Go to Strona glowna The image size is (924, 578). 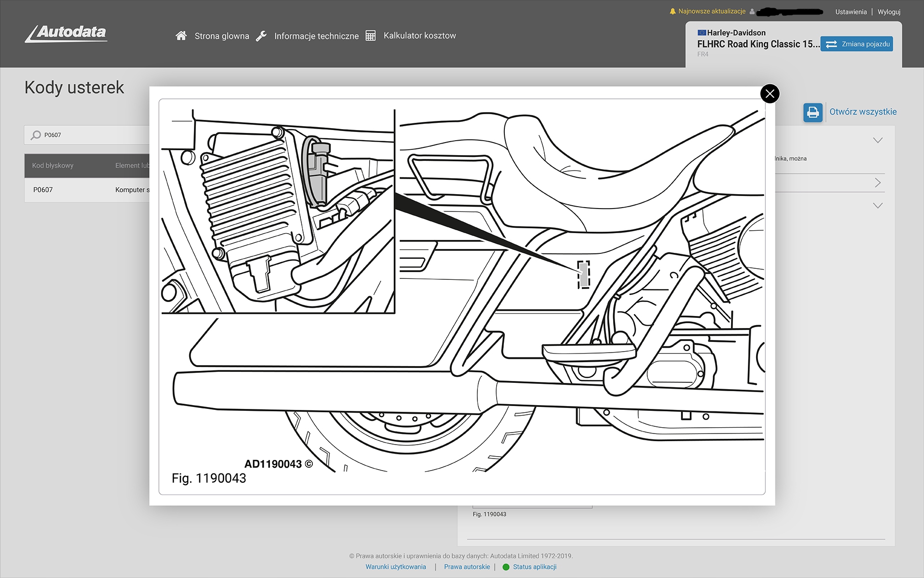click(x=221, y=36)
